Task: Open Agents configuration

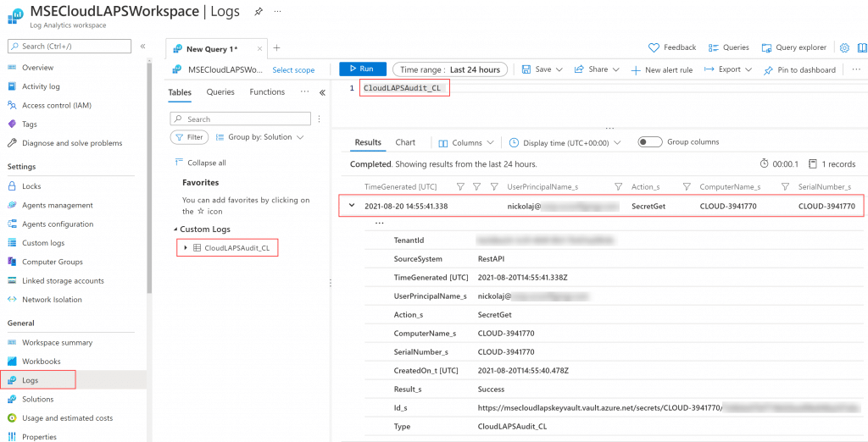Action: 58,224
